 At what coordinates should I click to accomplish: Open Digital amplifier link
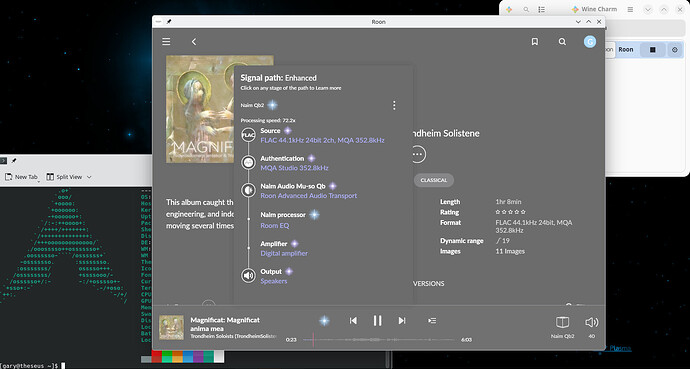284,253
